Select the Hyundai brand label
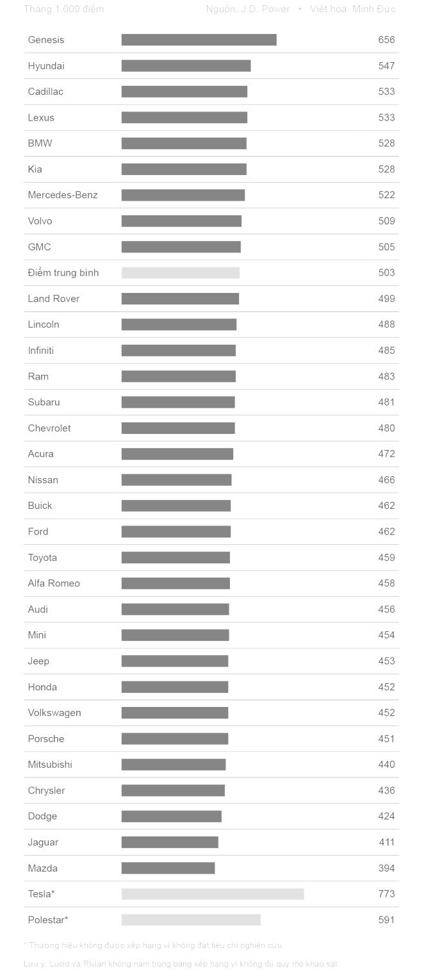This screenshot has height=980, width=426. pos(46,66)
